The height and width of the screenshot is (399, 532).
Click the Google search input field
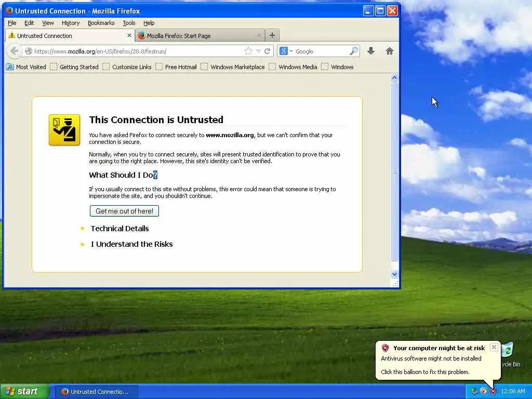click(322, 51)
